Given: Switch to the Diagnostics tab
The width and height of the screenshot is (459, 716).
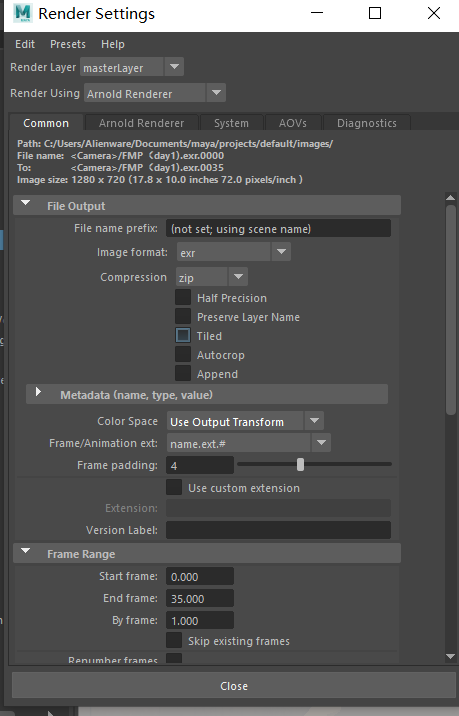Looking at the screenshot, I should pyautogui.click(x=367, y=123).
